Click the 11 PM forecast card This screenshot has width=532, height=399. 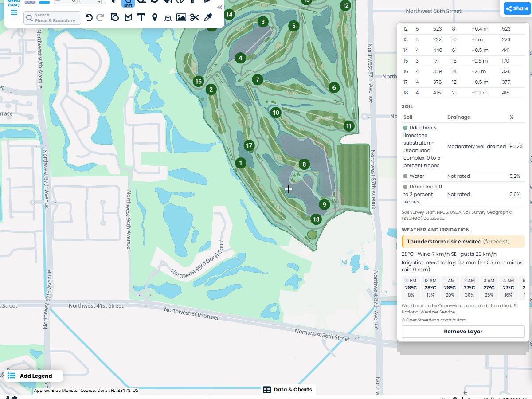pos(411,288)
